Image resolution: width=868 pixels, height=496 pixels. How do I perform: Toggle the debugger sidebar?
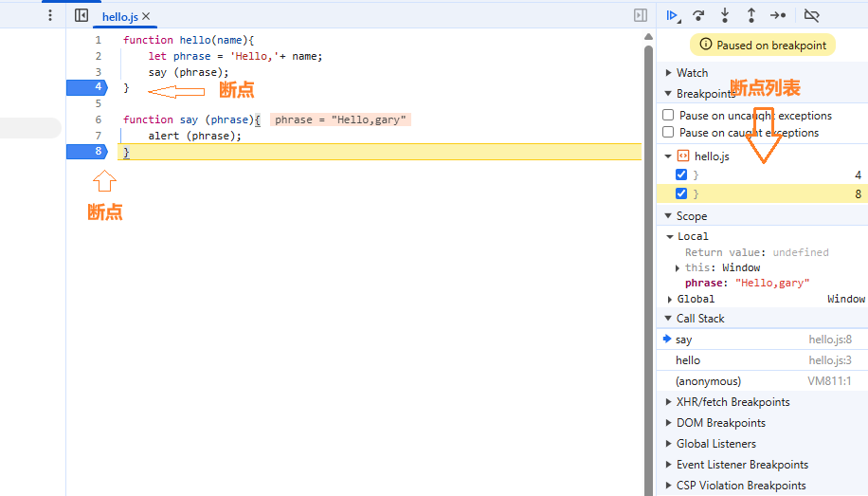tap(641, 15)
